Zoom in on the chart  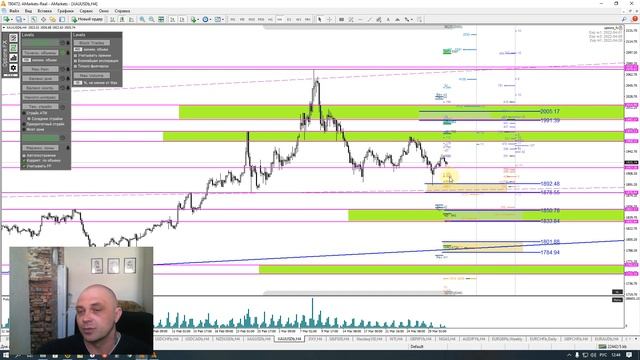[x=142, y=19]
